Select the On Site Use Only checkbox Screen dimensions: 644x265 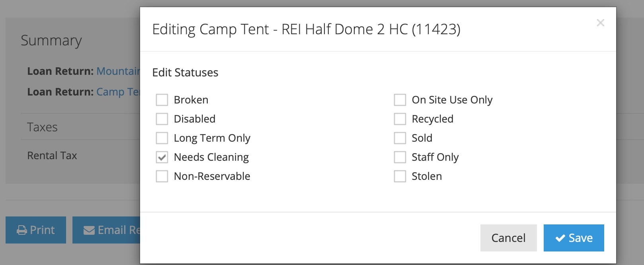[x=400, y=100]
